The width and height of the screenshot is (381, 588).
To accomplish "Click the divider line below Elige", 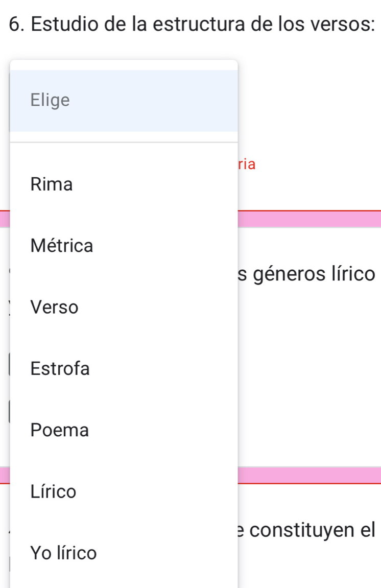I will coord(124,142).
